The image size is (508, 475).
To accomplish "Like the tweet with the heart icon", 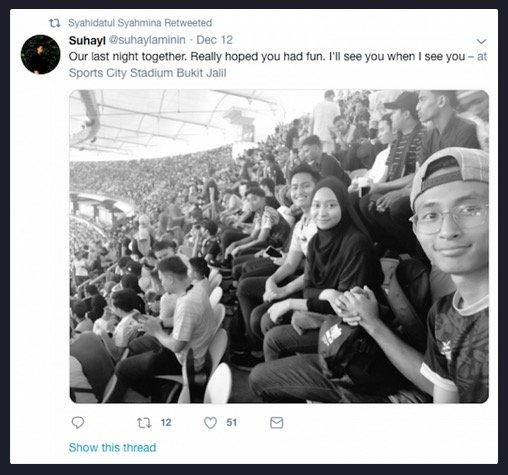I will click(x=210, y=423).
